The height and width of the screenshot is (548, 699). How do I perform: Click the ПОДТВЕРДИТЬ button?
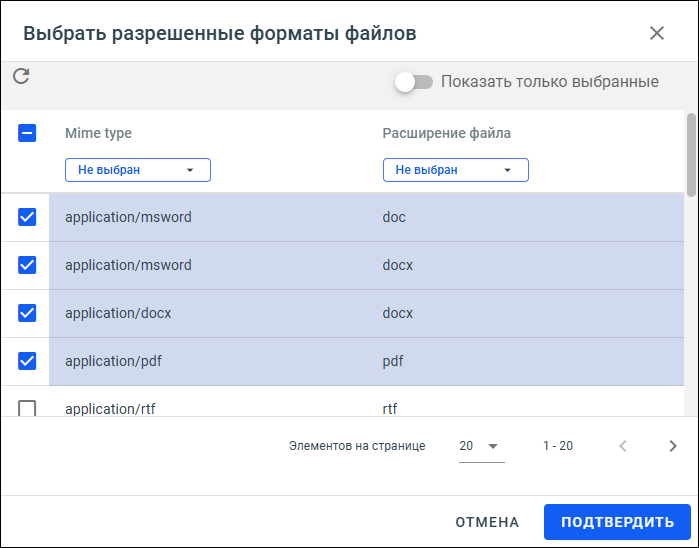click(x=617, y=522)
